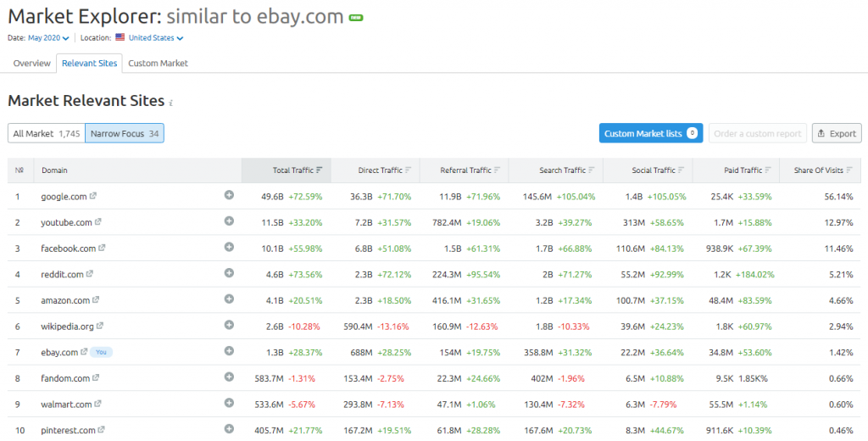Switch to Narrow Focus 34 view
Image resolution: width=868 pixels, height=441 pixels.
pyautogui.click(x=125, y=133)
